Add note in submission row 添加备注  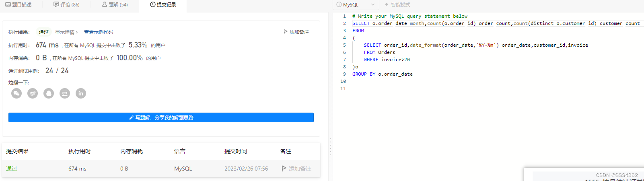296,169
